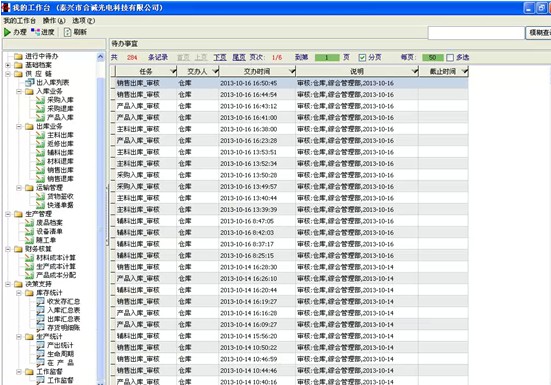Image resolution: width=551 pixels, height=385 pixels.
Task: Select the 生产统计 folder
Action: point(49,337)
